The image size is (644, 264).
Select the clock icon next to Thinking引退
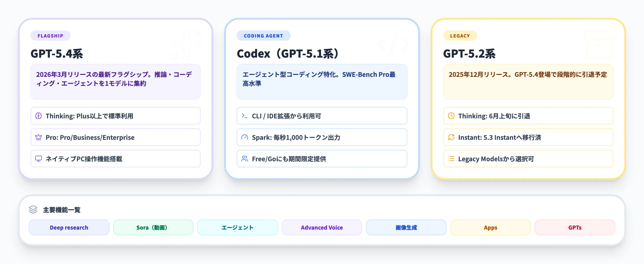coord(451,116)
